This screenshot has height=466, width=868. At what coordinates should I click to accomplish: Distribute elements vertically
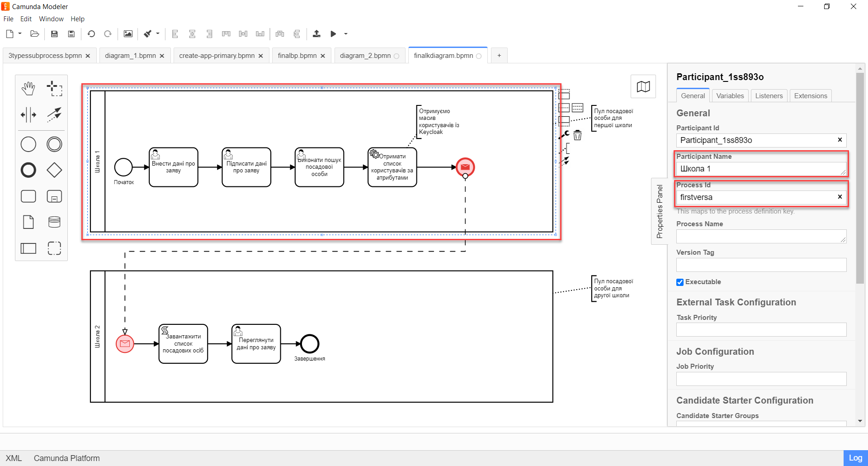tap(297, 34)
